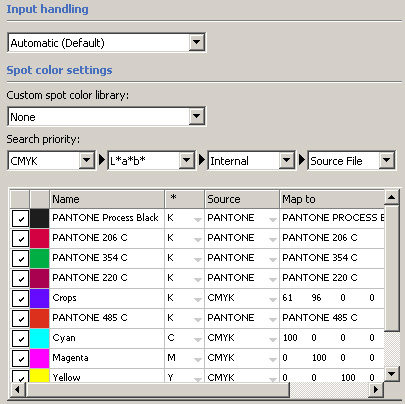Sort table by the Name column header
This screenshot has width=405, height=404.
107,199
